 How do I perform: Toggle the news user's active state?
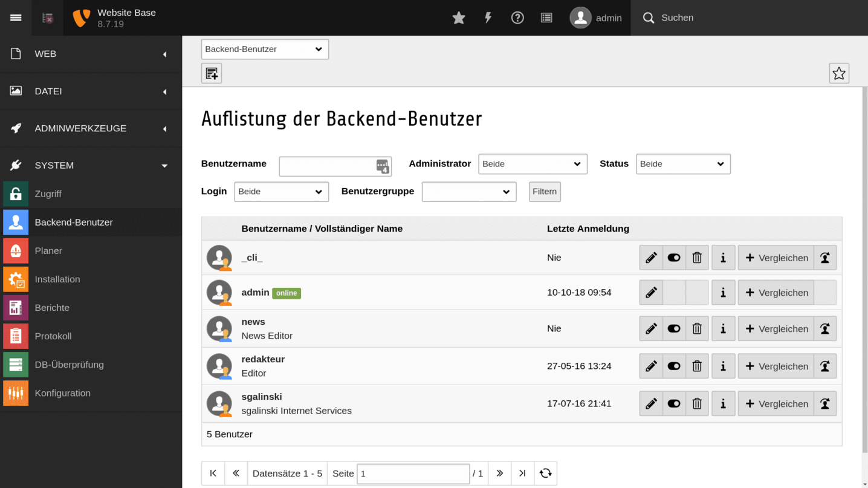click(x=673, y=328)
